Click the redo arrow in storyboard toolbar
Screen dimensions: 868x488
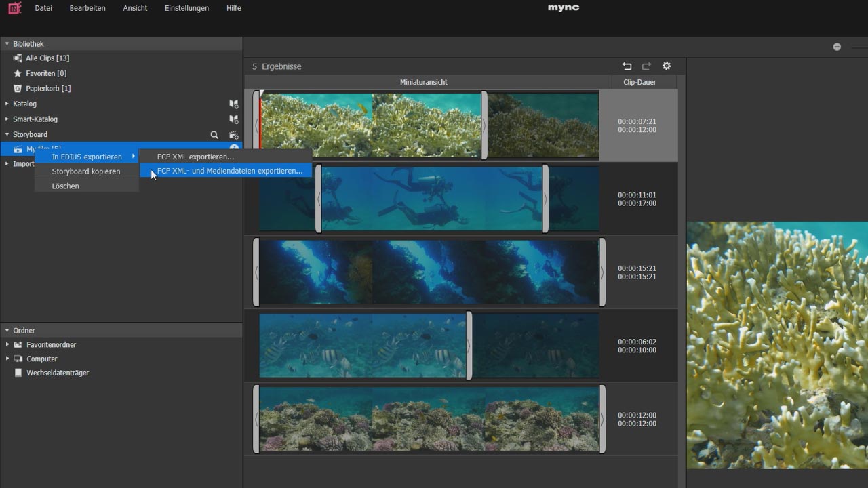pos(646,66)
